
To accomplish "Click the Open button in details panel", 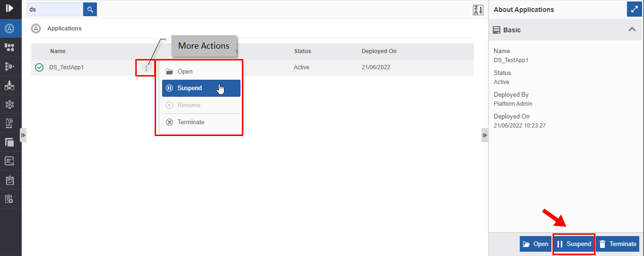I will [535, 244].
